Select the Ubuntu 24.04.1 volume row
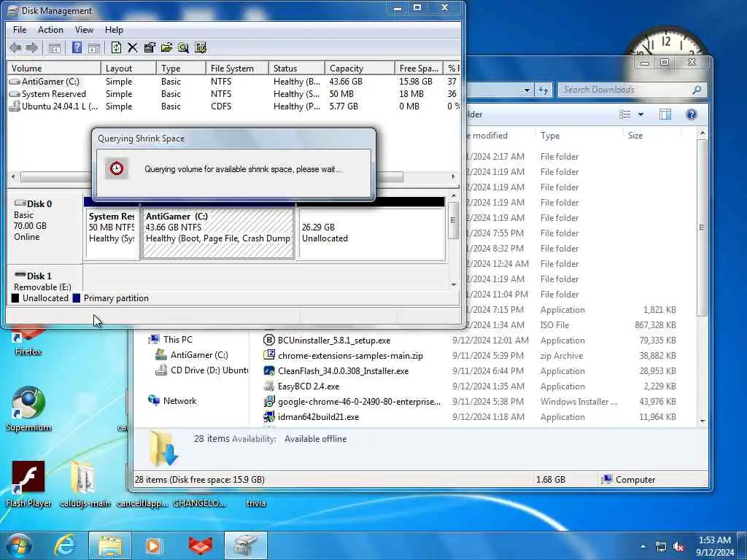The image size is (747, 560). click(x=233, y=106)
